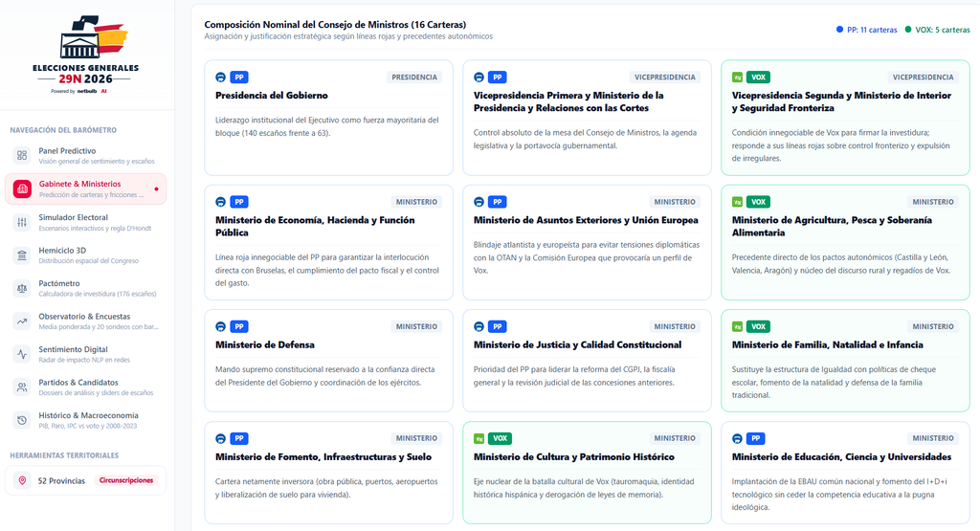
Task: Click VOX logo on Vicepresidencia Segunda card
Action: [738, 77]
